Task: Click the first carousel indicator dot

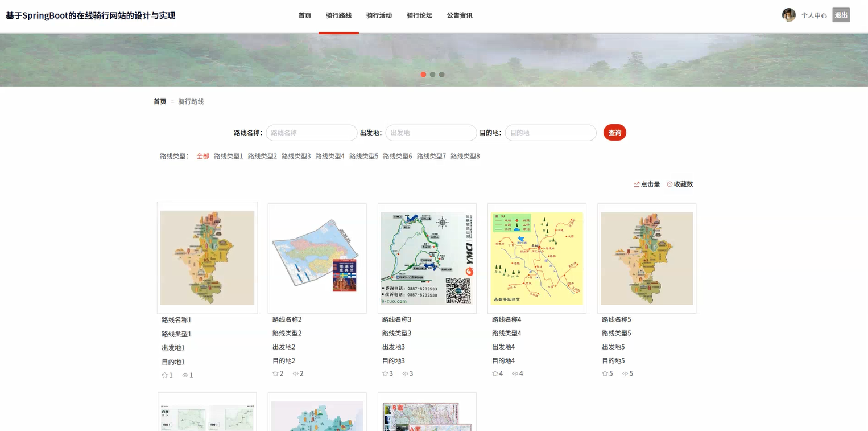Action: tap(423, 74)
